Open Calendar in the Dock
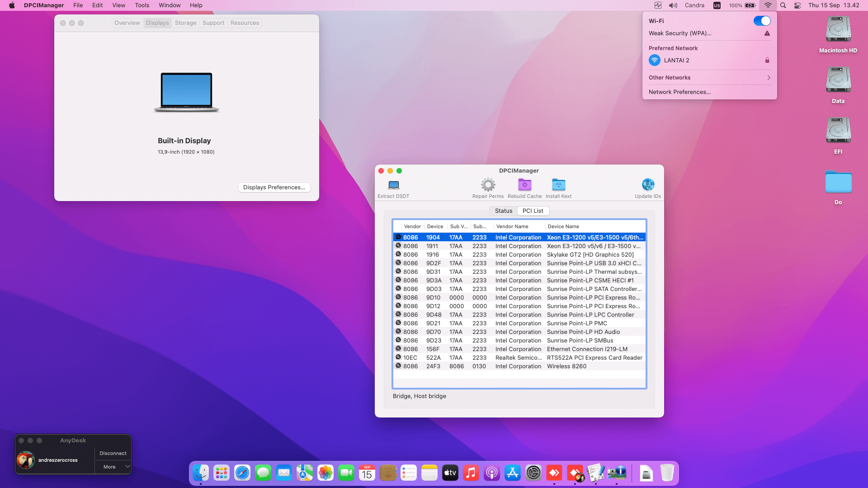 click(367, 473)
